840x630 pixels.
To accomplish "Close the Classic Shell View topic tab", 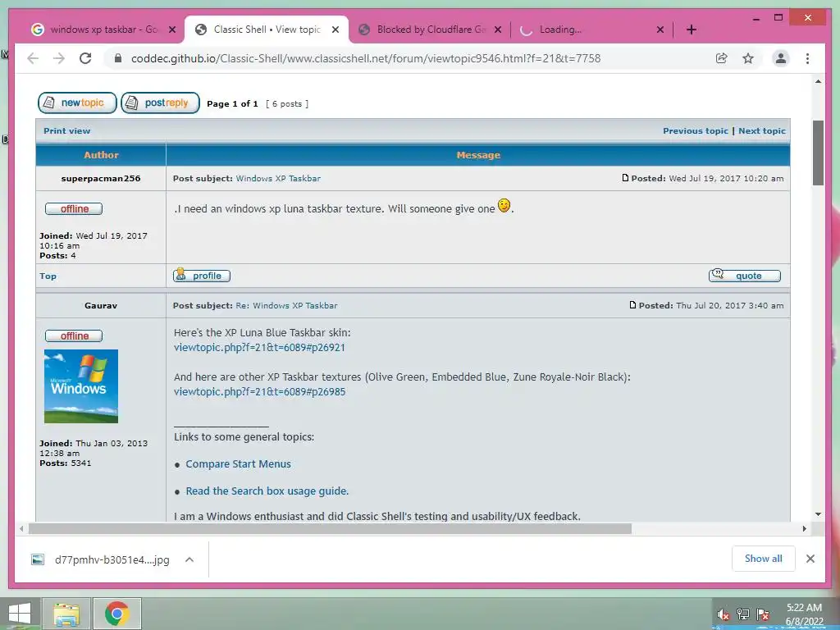I will [336, 30].
